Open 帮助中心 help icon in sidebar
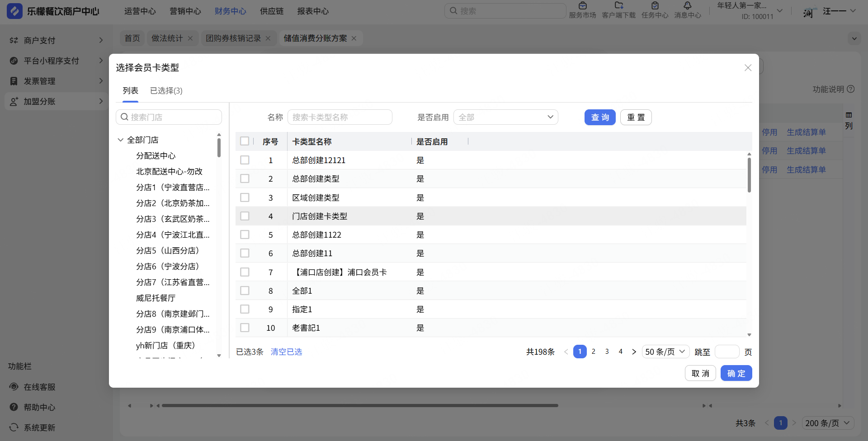The width and height of the screenshot is (868, 441). (x=14, y=407)
